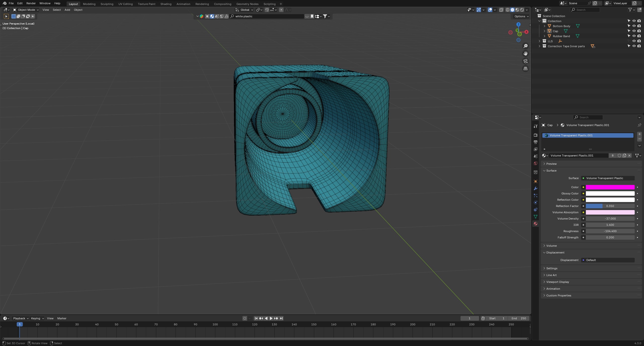
Task: Open the Scene properties tab
Action: click(x=535, y=156)
